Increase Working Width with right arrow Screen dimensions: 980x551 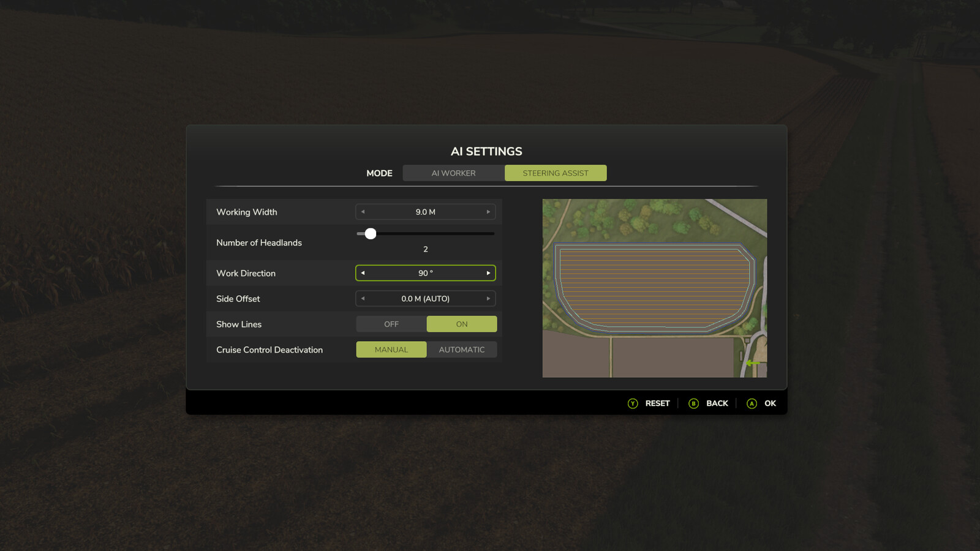[x=488, y=212]
